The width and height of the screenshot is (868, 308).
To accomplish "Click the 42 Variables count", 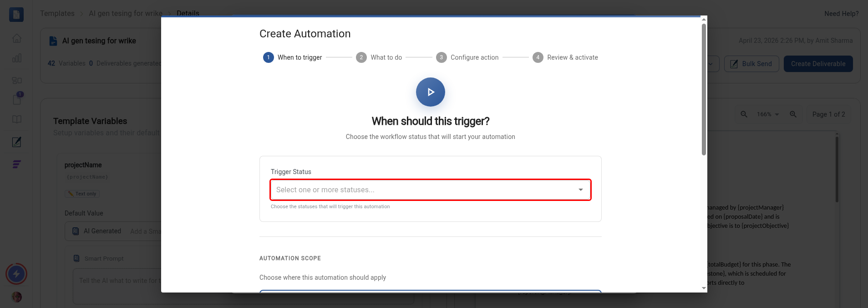I will 66,63.
